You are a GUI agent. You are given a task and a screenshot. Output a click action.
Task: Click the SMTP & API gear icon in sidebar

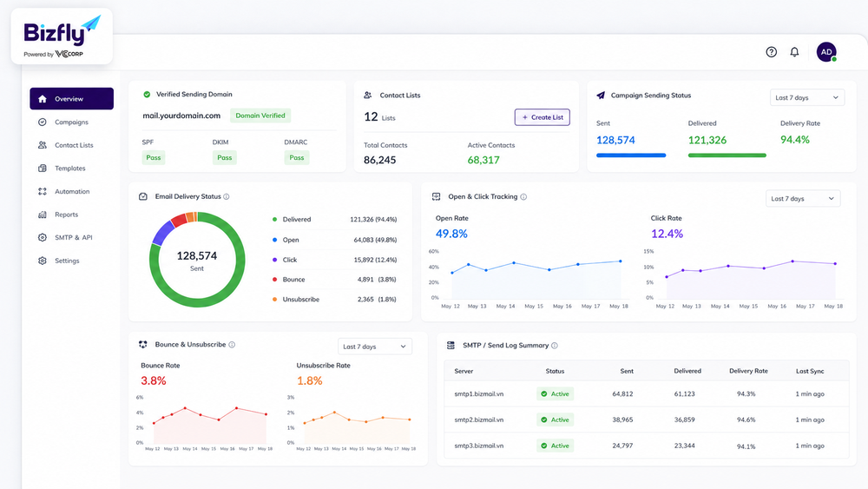pos(42,238)
